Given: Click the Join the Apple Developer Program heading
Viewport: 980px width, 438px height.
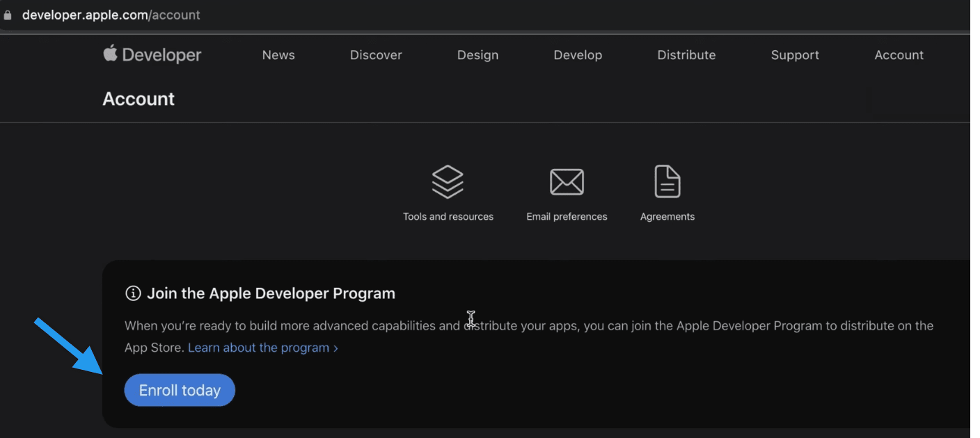Looking at the screenshot, I should pyautogui.click(x=271, y=293).
